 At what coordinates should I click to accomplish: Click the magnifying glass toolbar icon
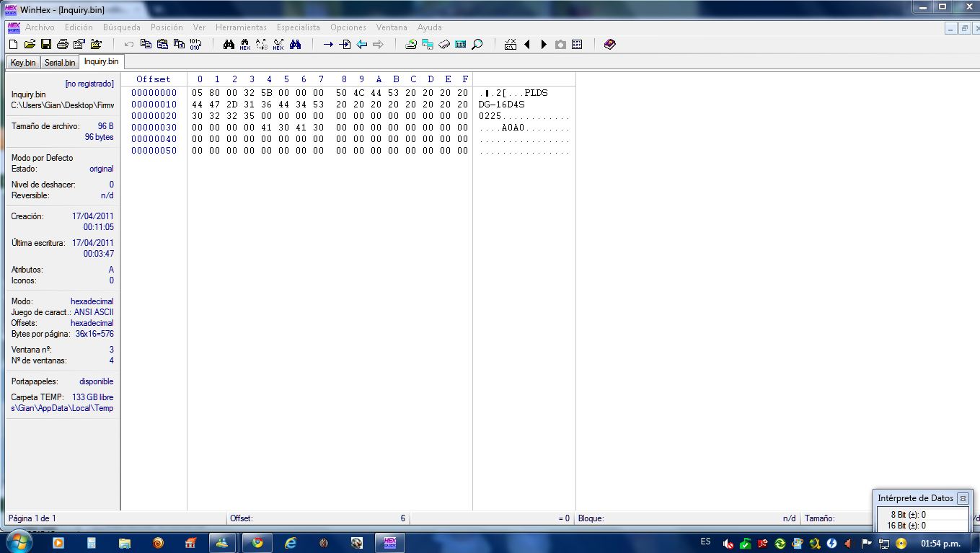point(477,45)
